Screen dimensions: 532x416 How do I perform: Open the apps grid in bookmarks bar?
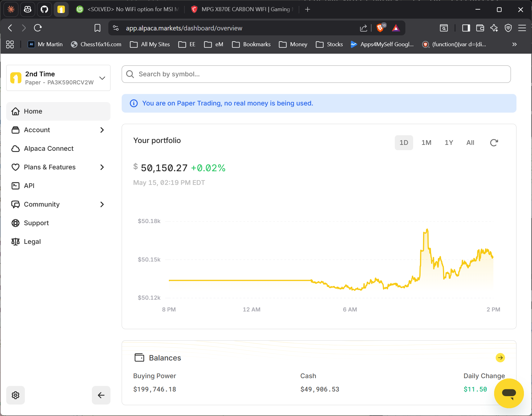pyautogui.click(x=10, y=44)
